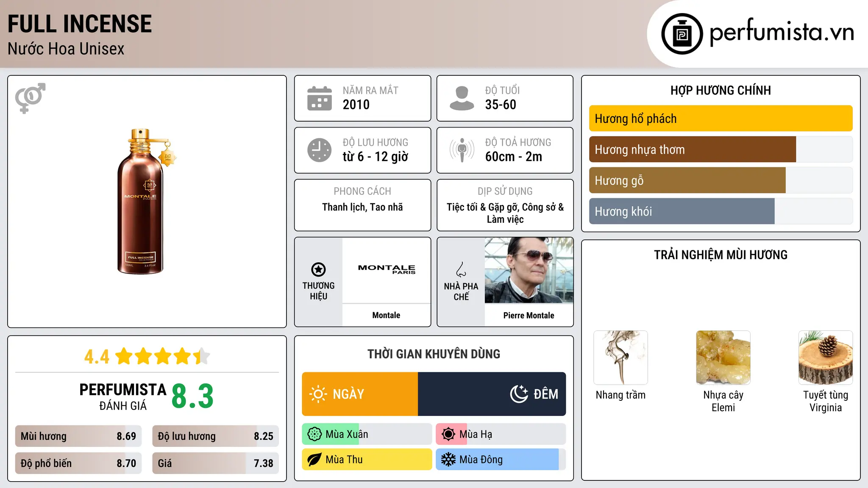The width and height of the screenshot is (868, 488).
Task: Click the Mùi hương 8.69 score bar
Action: pyautogui.click(x=78, y=436)
